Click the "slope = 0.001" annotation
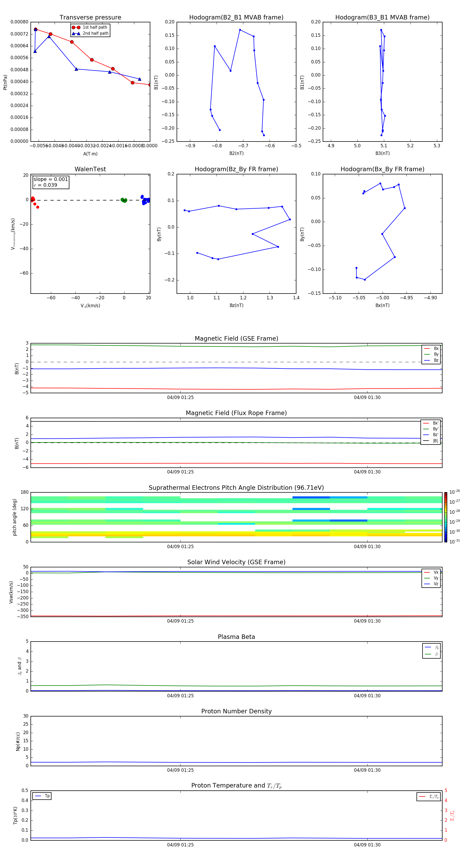 (50, 179)
